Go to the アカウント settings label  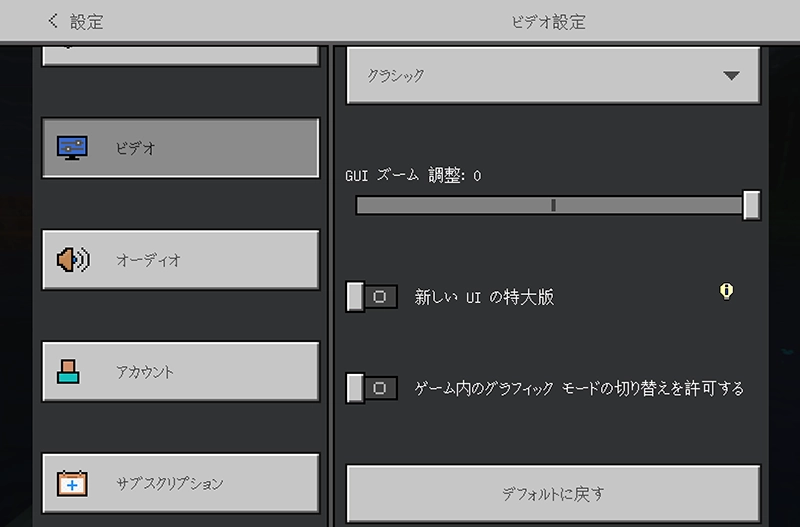coord(145,371)
